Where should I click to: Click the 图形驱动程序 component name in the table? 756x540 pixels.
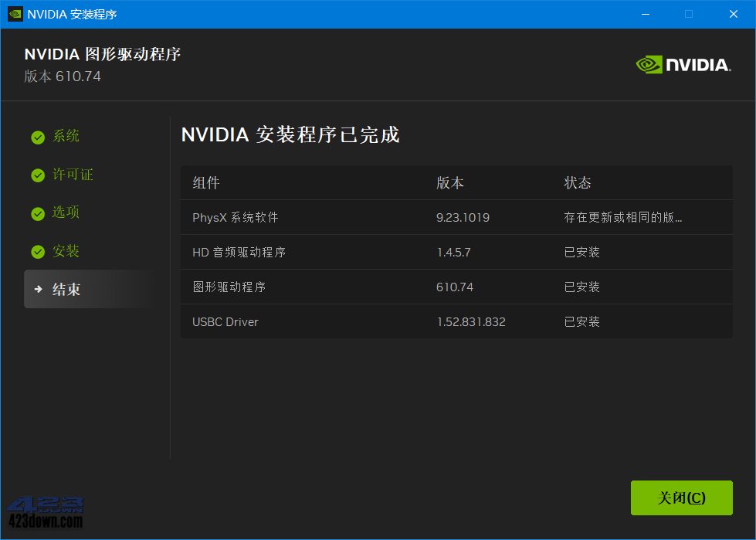(x=229, y=287)
